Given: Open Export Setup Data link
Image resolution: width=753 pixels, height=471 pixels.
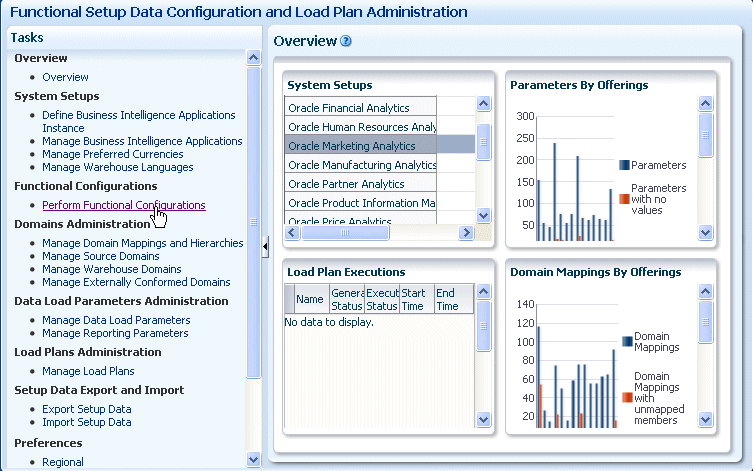Looking at the screenshot, I should coord(87,409).
